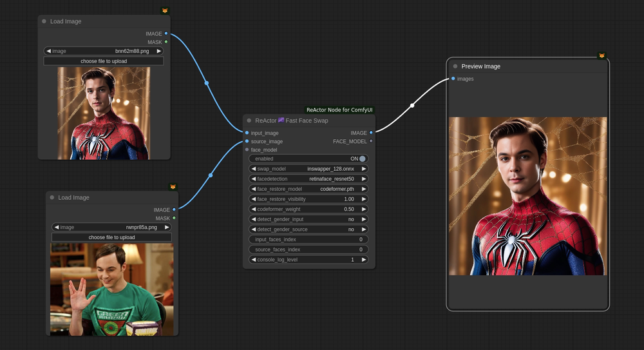Viewport: 644px width, 350px height.
Task: Click the source_image port on the ReActor node
Action: [x=247, y=141]
